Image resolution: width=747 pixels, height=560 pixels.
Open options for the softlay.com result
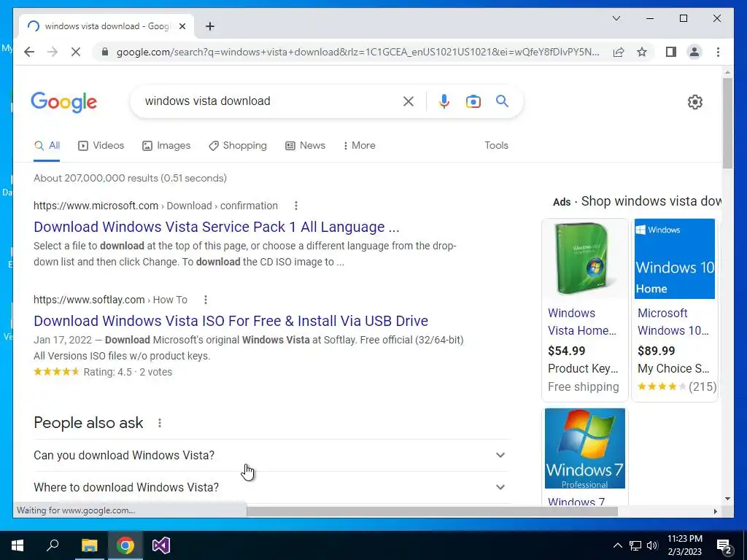[x=205, y=300]
